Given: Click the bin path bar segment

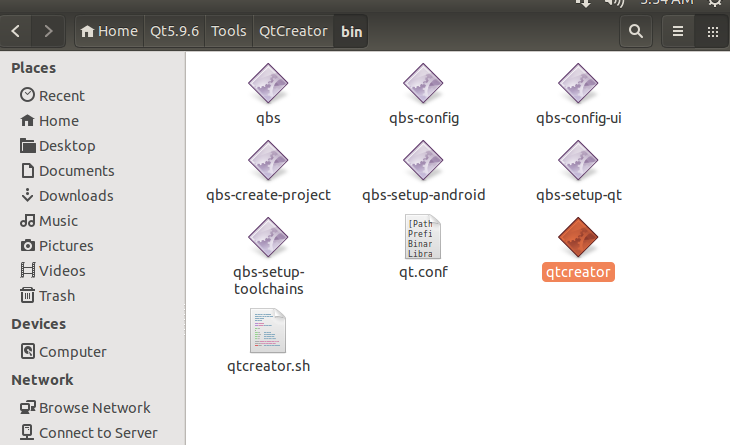Looking at the screenshot, I should (x=351, y=31).
